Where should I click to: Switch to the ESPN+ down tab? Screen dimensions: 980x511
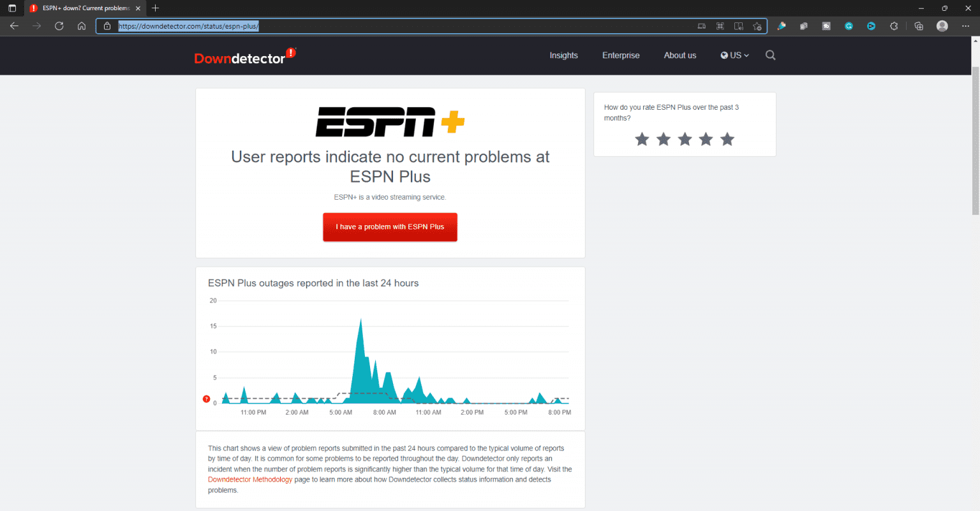pos(83,8)
